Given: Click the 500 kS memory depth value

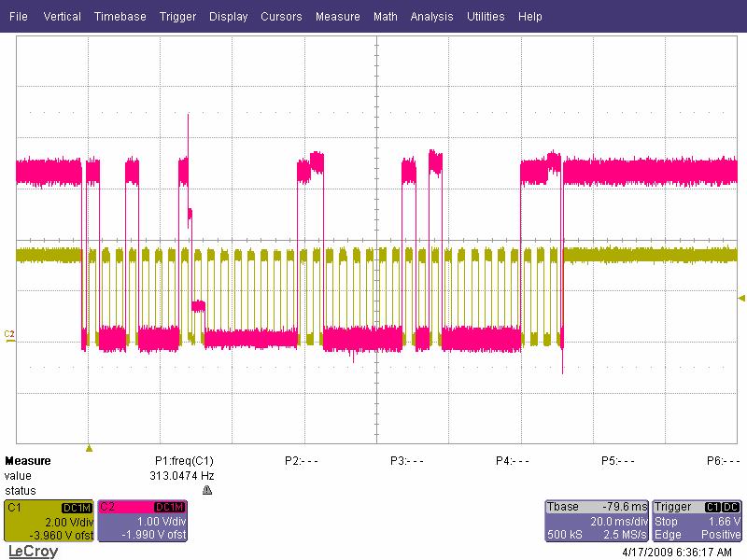Looking at the screenshot, I should pos(565,535).
